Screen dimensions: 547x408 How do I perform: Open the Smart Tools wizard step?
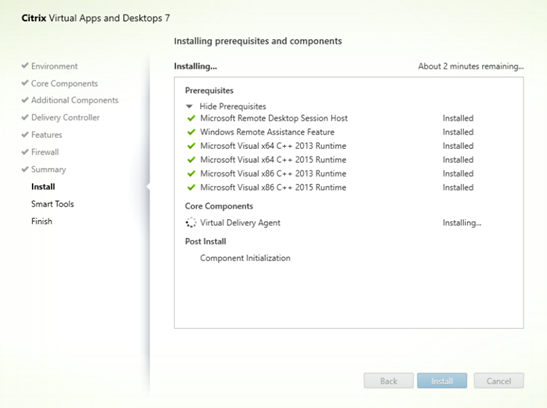53,204
